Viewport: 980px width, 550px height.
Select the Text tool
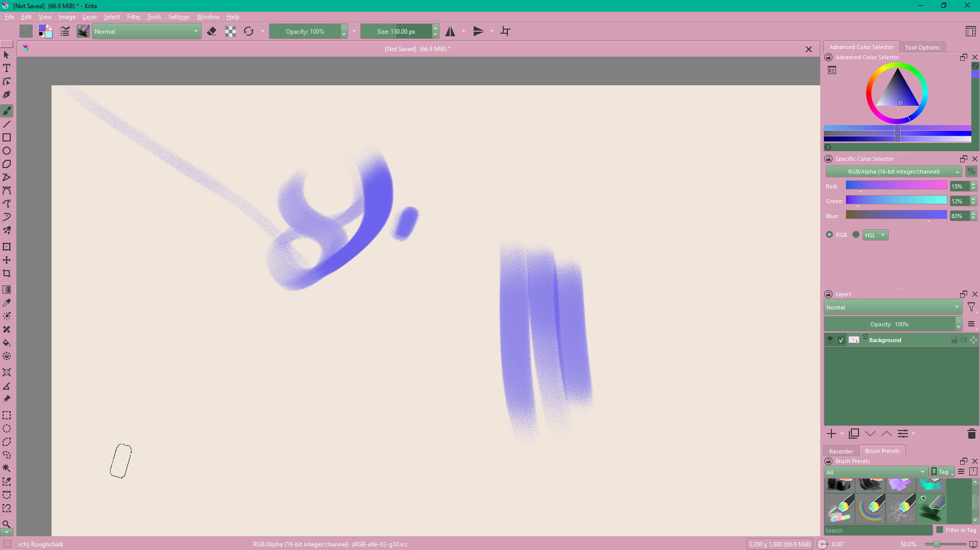[7, 68]
